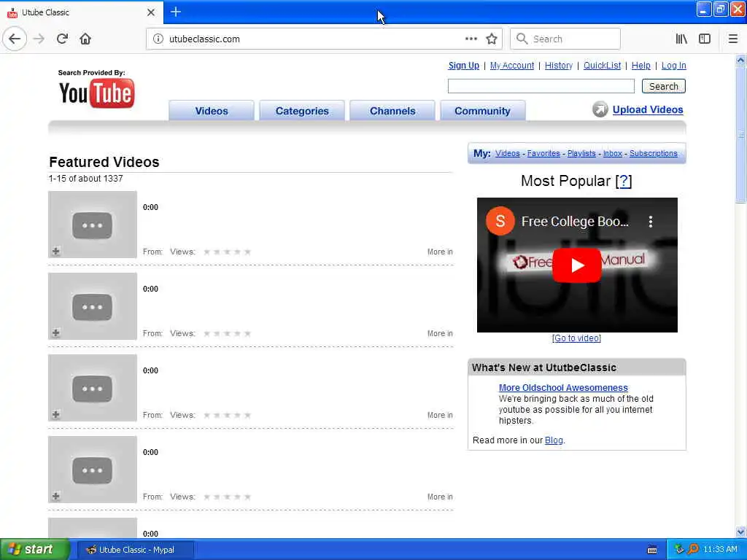Click the address bar URL utubeclassic.com
The height and width of the screenshot is (560, 747).
point(204,39)
